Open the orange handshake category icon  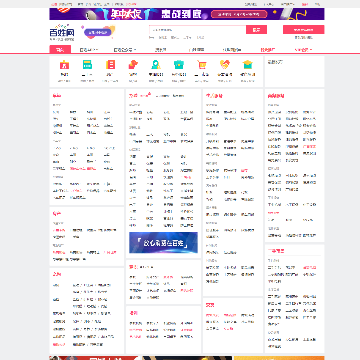tap(225, 65)
